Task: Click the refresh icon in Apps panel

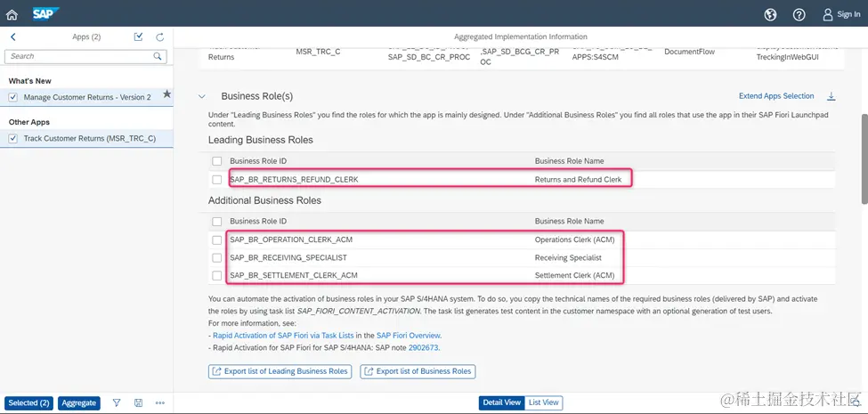Action: (160, 37)
